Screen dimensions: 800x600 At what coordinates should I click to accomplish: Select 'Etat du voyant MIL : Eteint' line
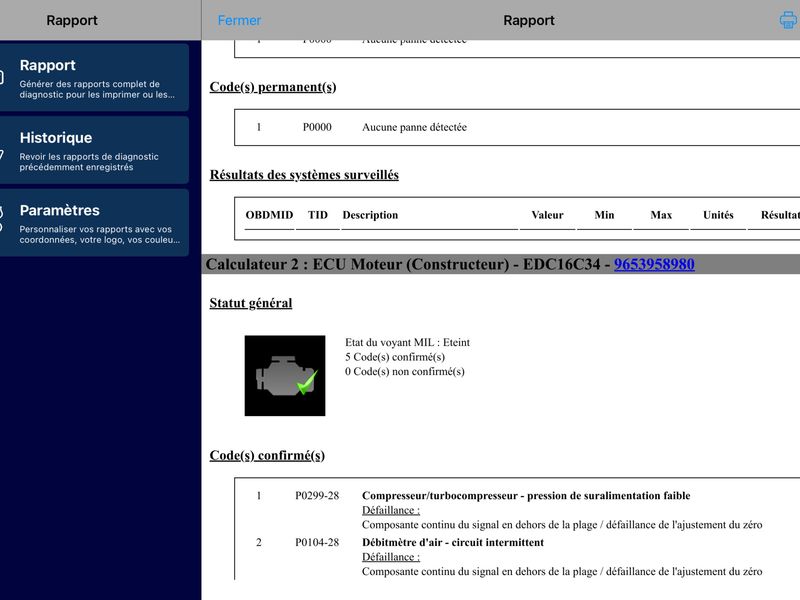tap(407, 342)
